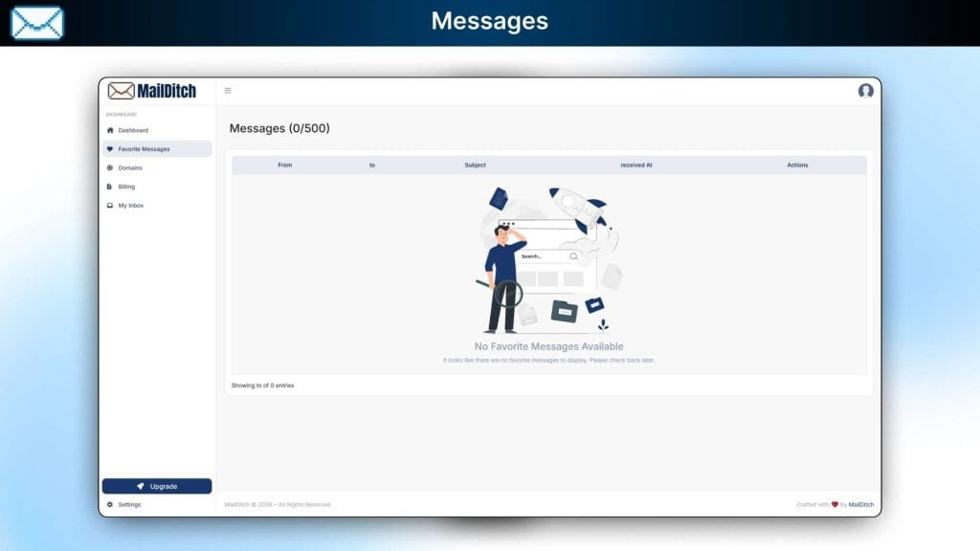This screenshot has height=551, width=980.
Task: Open the Domains section
Action: [129, 167]
